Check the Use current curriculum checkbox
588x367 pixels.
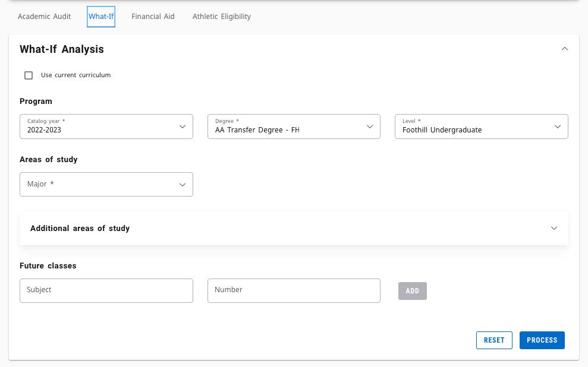pyautogui.click(x=29, y=75)
